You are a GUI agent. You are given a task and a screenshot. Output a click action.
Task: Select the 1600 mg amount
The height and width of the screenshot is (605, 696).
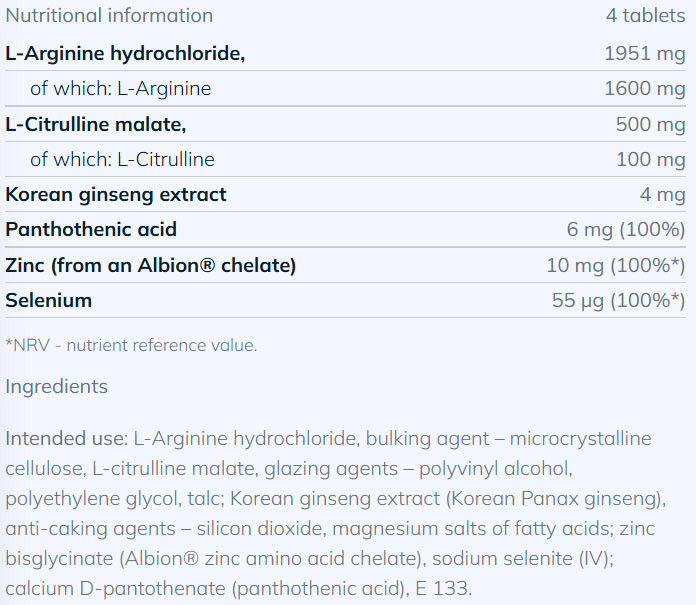coord(645,88)
